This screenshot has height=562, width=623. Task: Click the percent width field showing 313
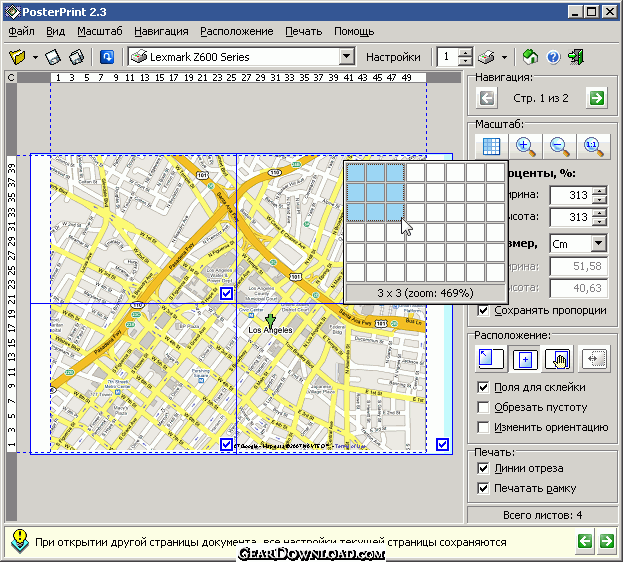571,195
